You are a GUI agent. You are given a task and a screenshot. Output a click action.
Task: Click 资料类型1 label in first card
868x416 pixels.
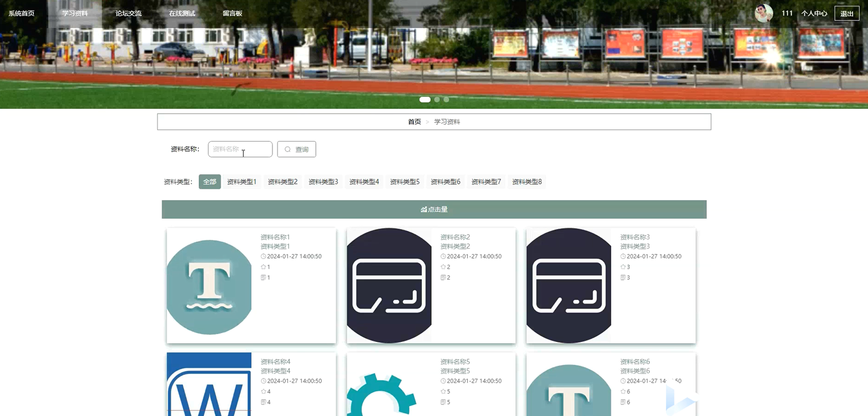[275, 247]
